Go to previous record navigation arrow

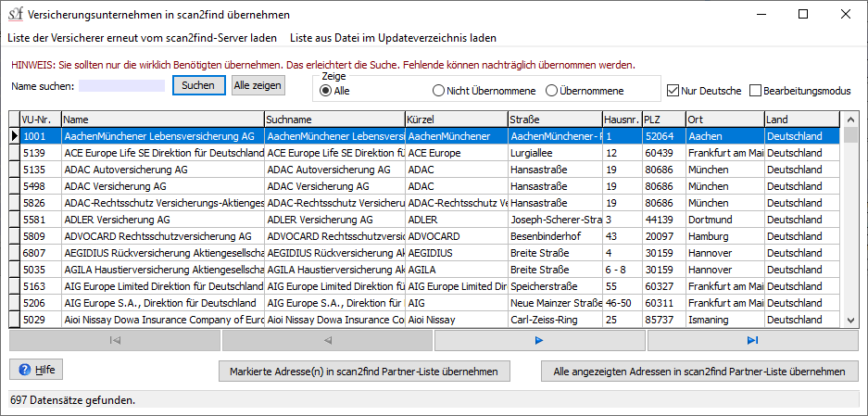tap(327, 341)
